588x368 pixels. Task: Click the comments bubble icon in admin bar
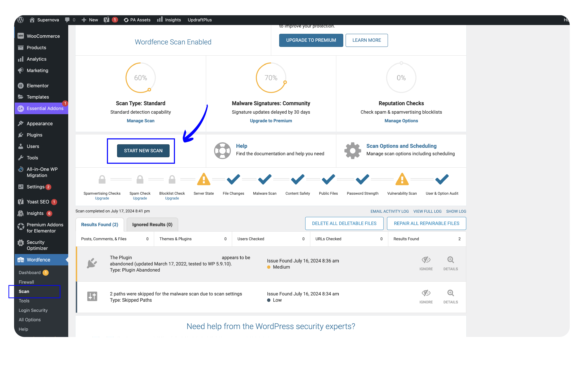click(x=67, y=20)
